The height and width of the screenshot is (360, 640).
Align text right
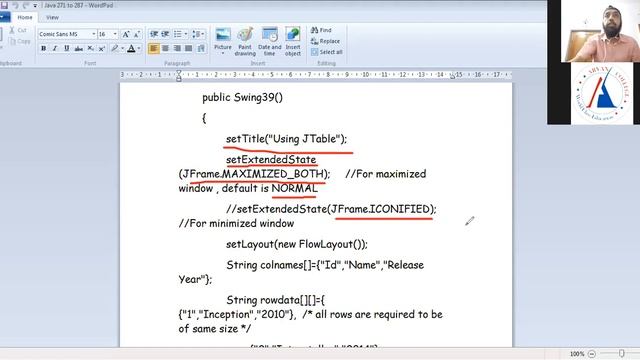[x=177, y=49]
